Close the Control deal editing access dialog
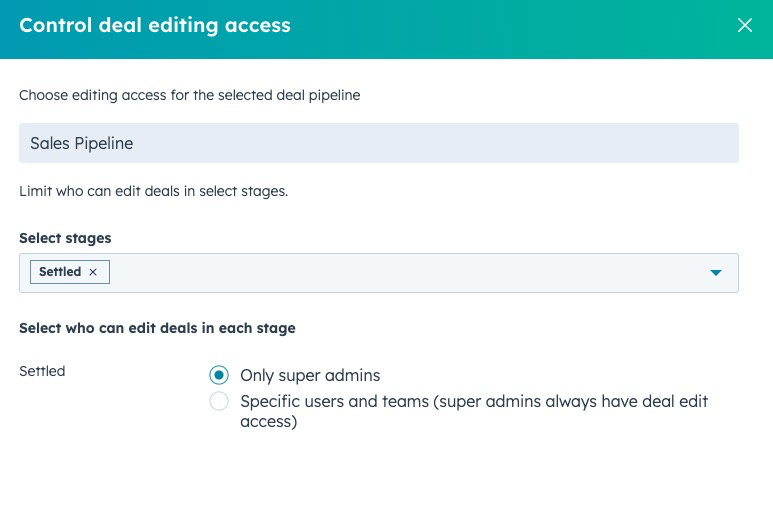This screenshot has height=526, width=773. click(744, 26)
